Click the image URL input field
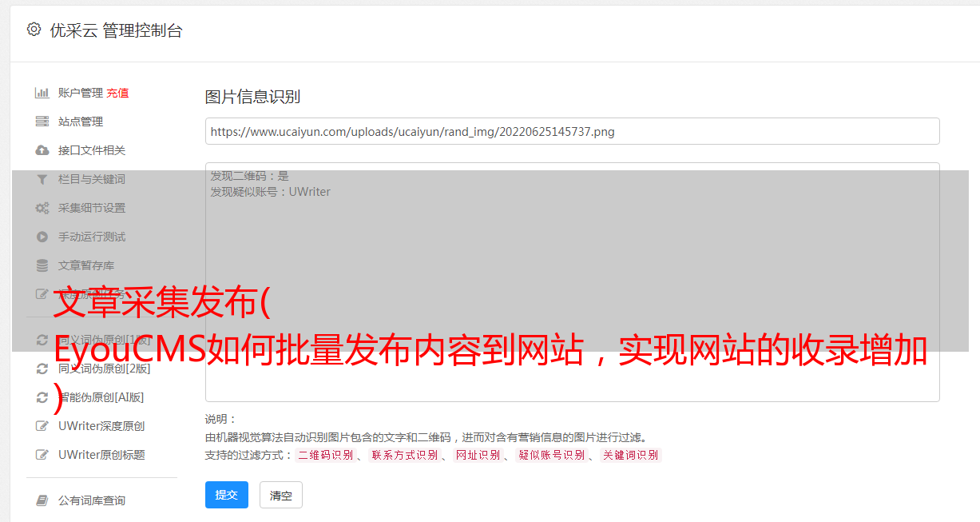This screenshot has width=980, height=522. [572, 131]
